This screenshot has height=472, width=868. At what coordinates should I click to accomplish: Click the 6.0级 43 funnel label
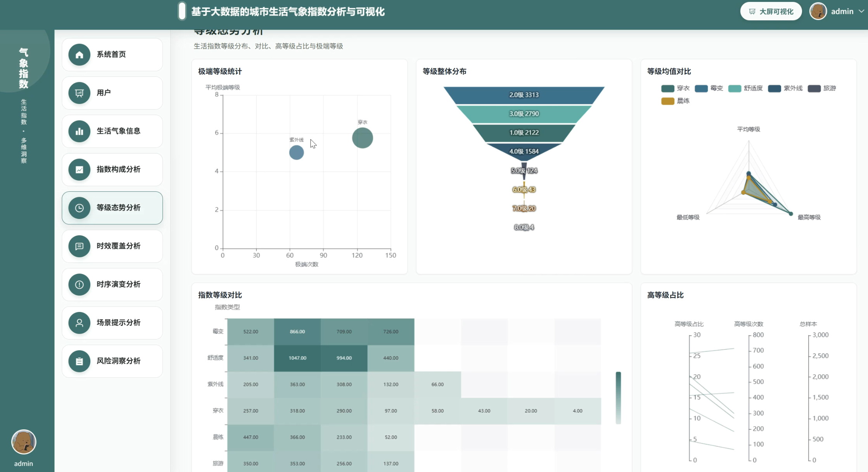pyautogui.click(x=524, y=189)
